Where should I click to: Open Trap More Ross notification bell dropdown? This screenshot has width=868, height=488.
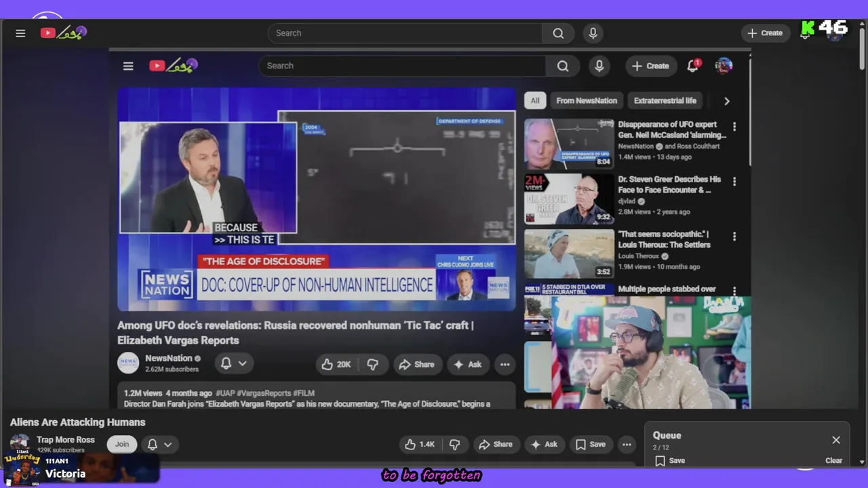(x=159, y=444)
